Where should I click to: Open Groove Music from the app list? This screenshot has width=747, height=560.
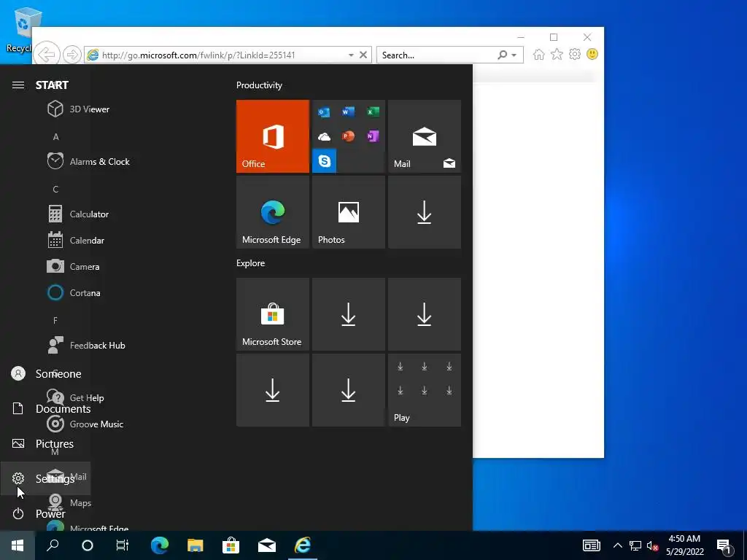pos(96,424)
